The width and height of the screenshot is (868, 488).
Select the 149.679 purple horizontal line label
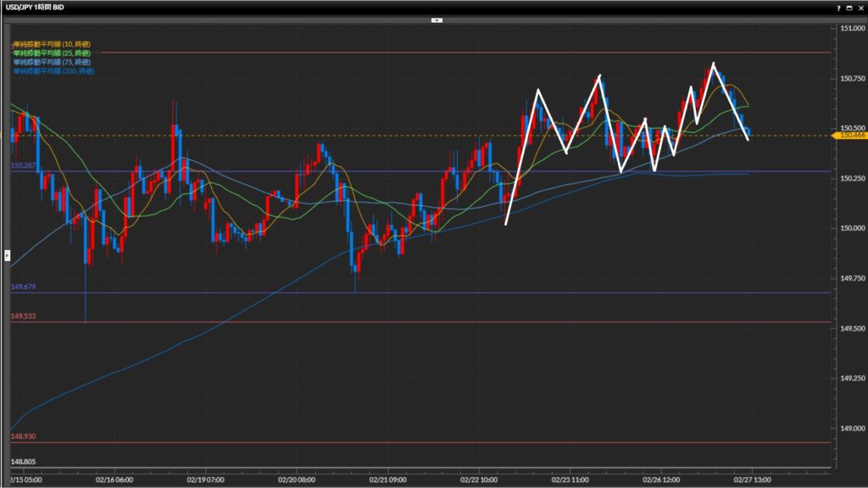click(22, 287)
